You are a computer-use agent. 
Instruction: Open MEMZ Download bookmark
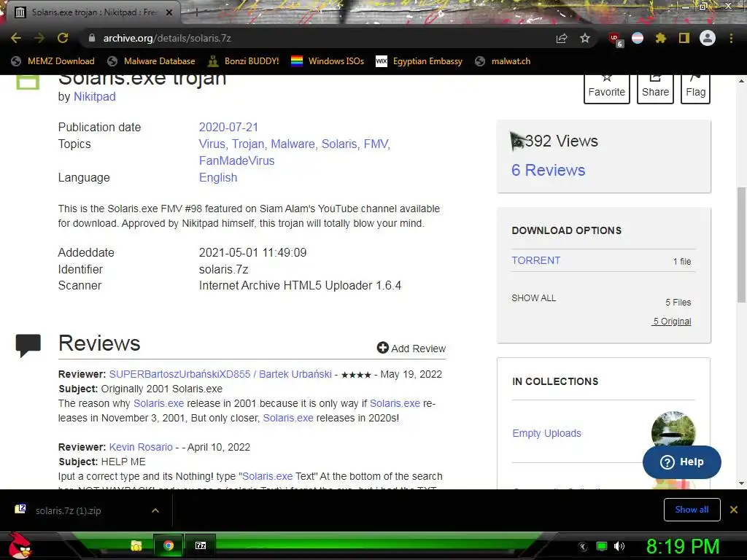53,61
